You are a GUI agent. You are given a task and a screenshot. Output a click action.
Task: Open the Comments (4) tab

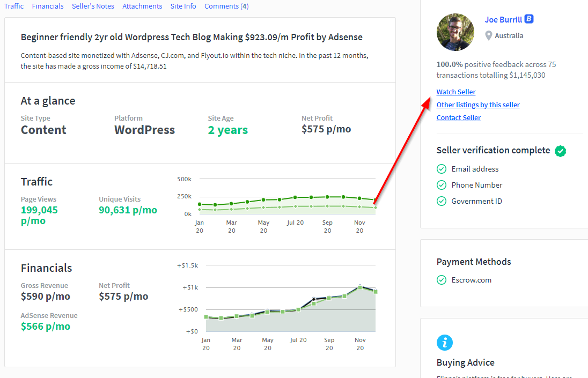click(x=226, y=6)
